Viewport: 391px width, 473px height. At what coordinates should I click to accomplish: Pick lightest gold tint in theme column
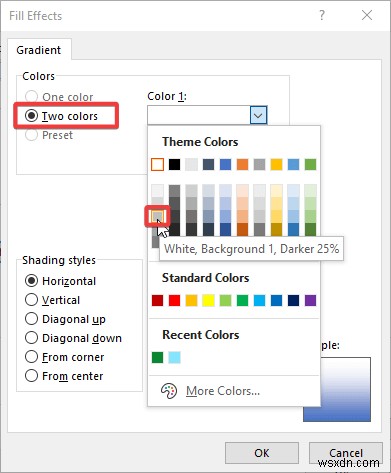click(276, 191)
